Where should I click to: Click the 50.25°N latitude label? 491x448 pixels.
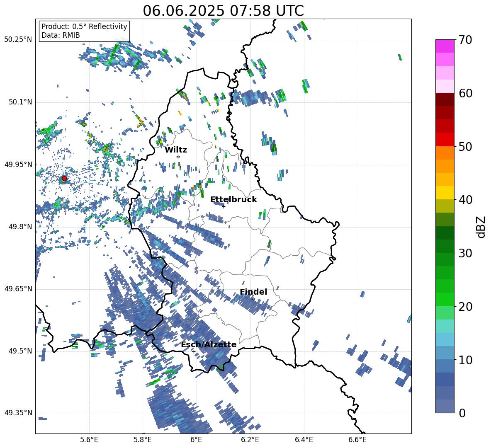click(18, 40)
